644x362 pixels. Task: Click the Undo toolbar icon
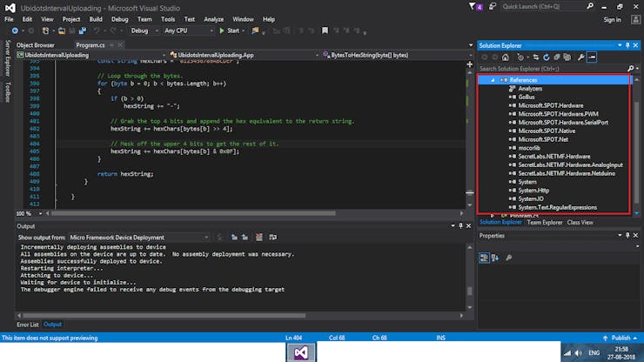(x=97, y=30)
